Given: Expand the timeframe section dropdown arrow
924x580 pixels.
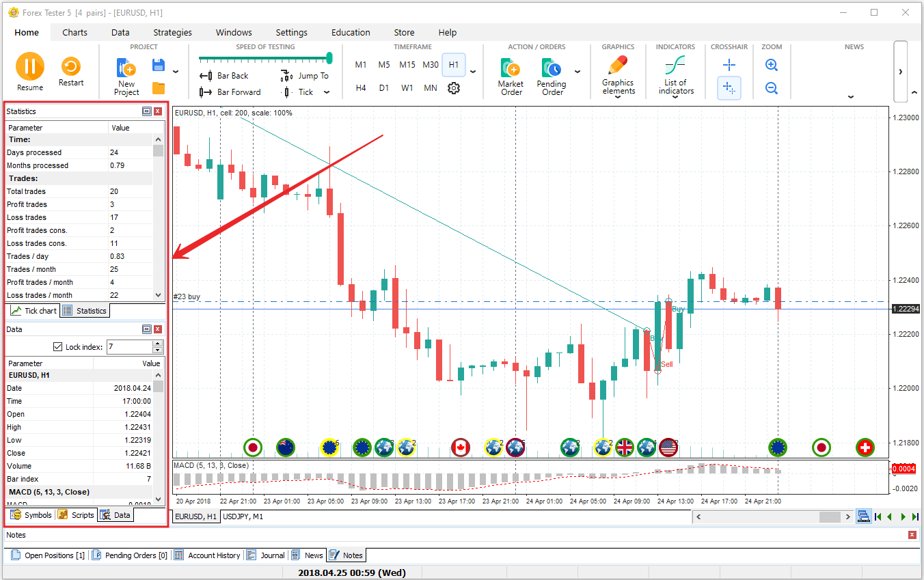Looking at the screenshot, I should tap(473, 71).
